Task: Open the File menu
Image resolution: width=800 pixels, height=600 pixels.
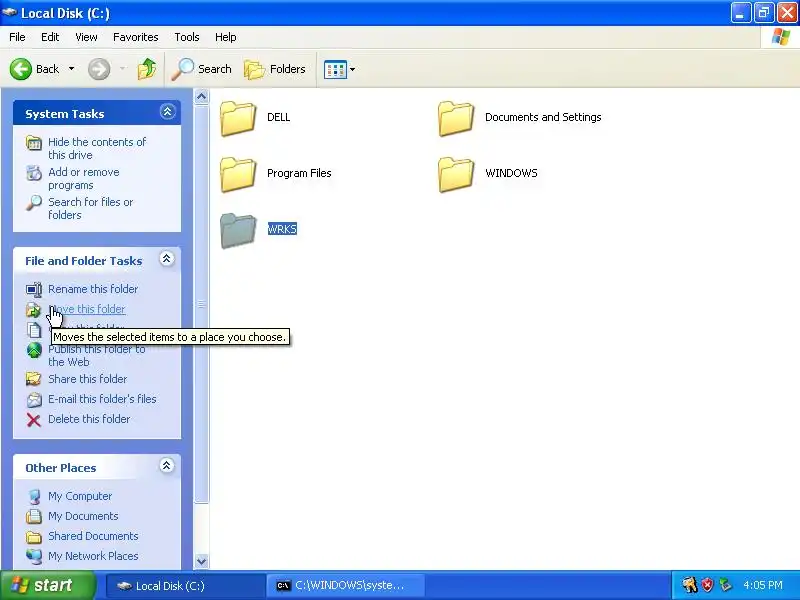Action: (x=17, y=37)
